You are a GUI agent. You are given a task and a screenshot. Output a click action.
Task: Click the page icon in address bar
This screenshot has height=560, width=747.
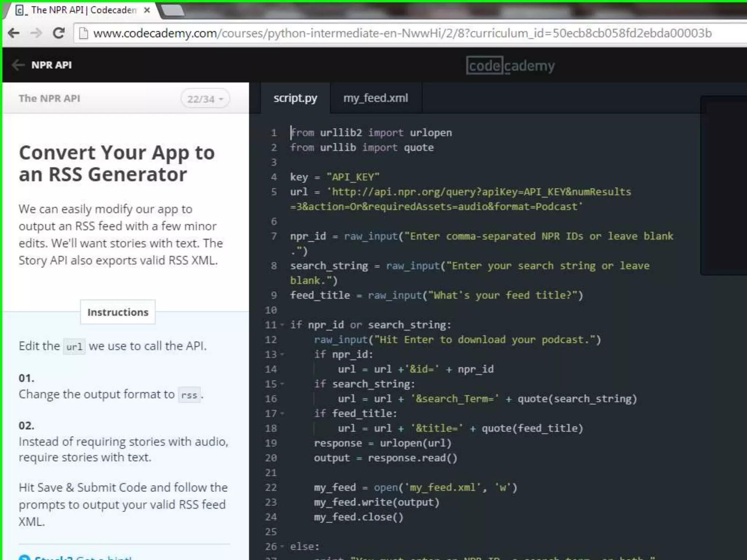(84, 33)
